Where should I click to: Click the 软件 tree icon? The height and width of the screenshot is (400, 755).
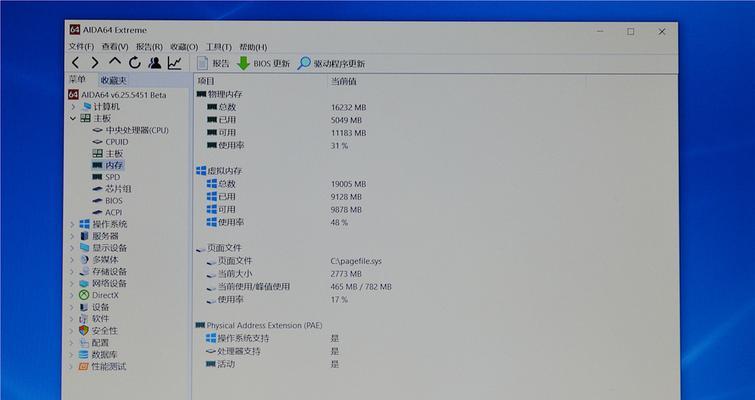(84, 319)
